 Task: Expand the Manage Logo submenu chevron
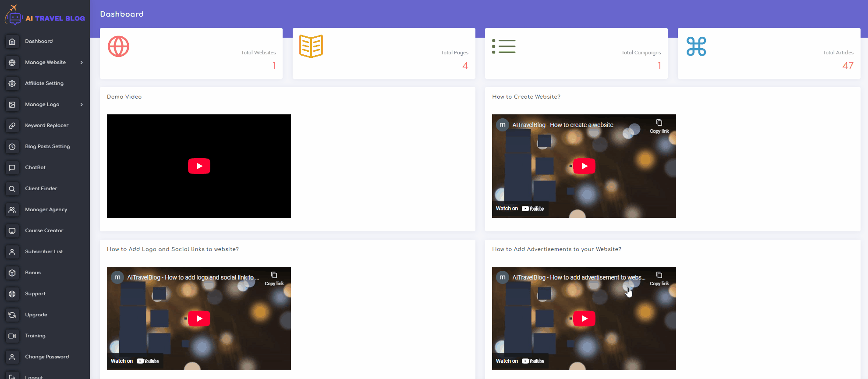click(81, 104)
